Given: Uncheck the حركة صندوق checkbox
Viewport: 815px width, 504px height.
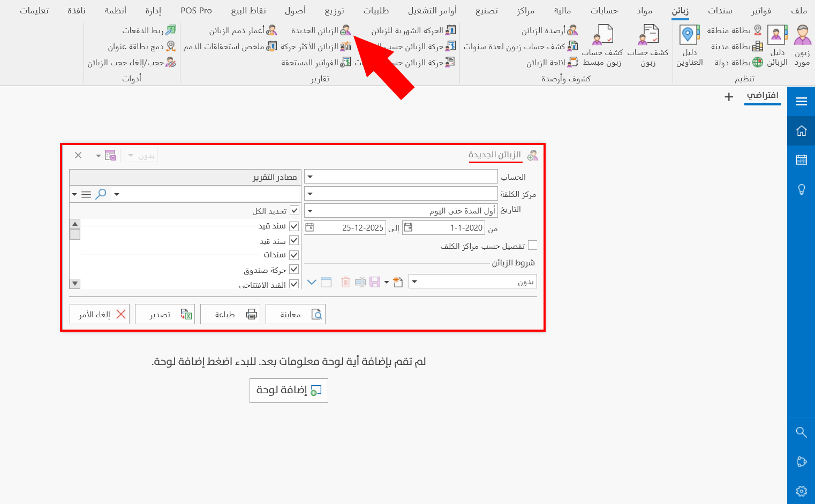Looking at the screenshot, I should (x=293, y=270).
